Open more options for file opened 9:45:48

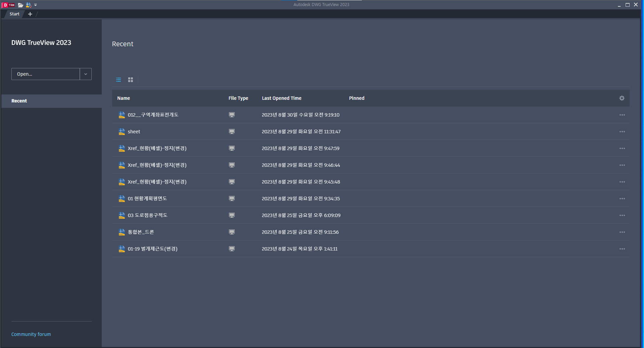pos(622,182)
